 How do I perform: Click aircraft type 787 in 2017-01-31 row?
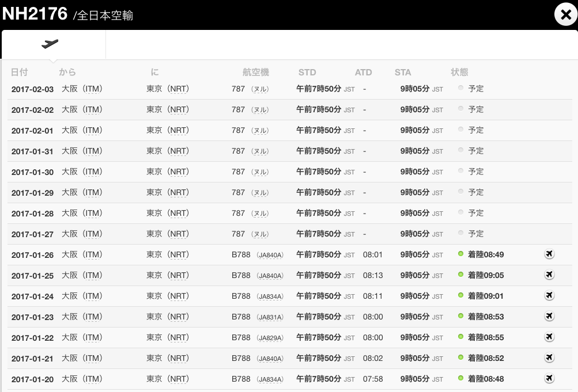tap(238, 151)
